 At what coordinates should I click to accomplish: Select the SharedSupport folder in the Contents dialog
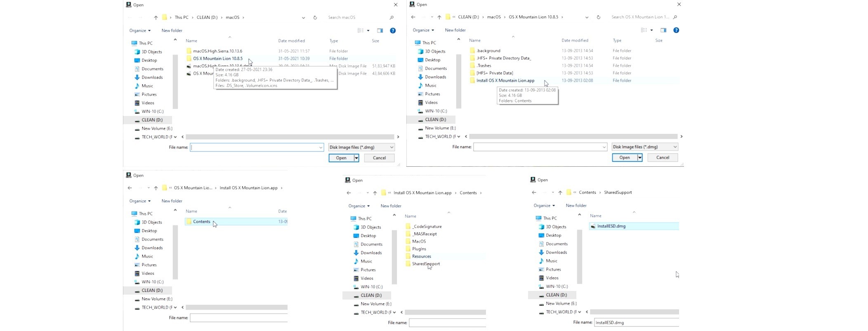coord(426,264)
